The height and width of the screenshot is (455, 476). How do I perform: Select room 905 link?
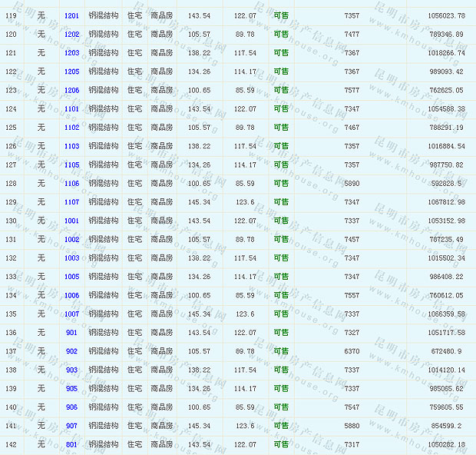pyautogui.click(x=71, y=388)
